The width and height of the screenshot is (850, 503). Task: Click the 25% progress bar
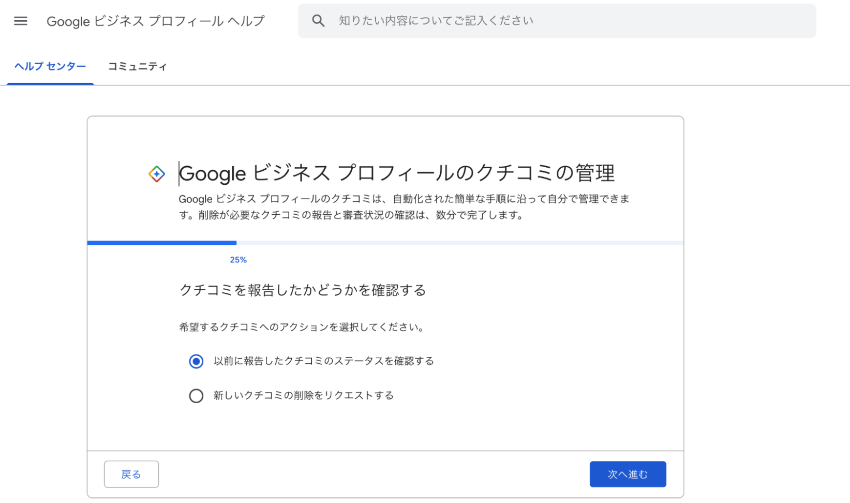pyautogui.click(x=385, y=243)
